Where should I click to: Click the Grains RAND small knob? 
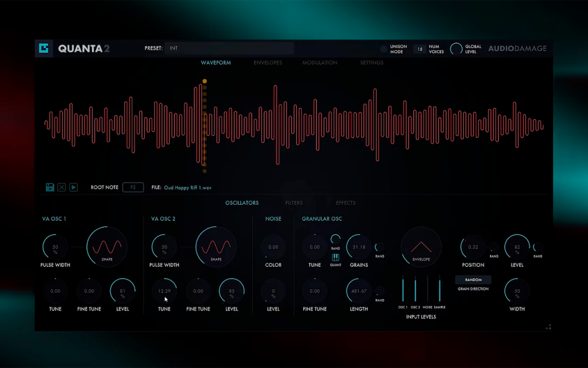coord(380,247)
